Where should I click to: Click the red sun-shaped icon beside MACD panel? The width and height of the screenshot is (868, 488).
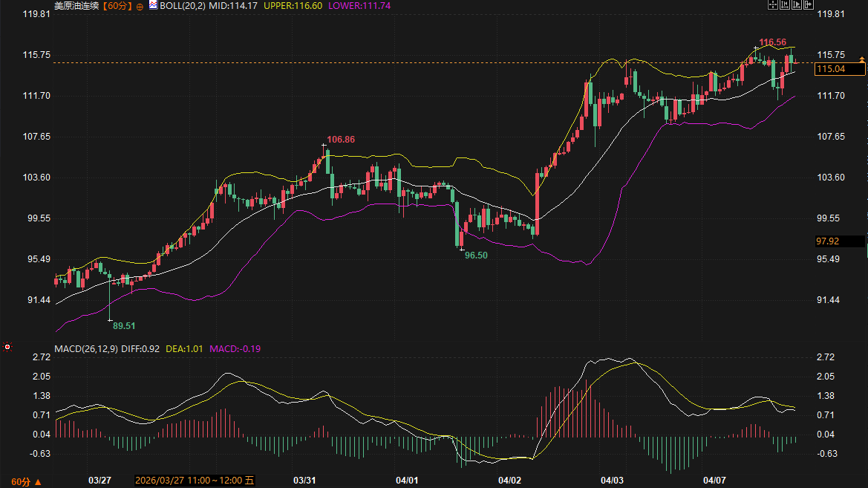pyautogui.click(x=7, y=347)
